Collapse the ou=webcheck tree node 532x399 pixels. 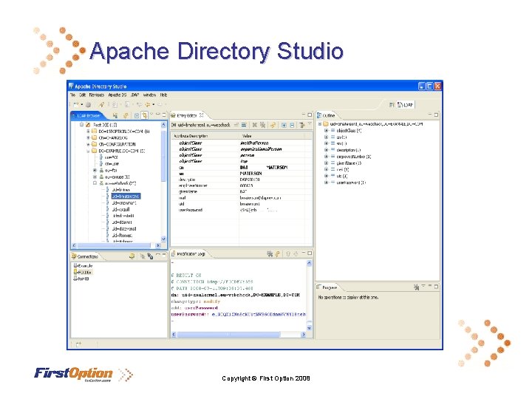95,183
